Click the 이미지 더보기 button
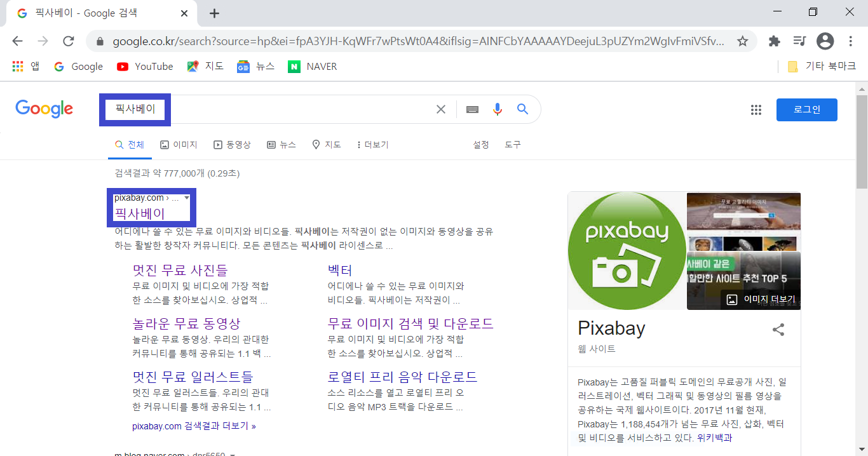This screenshot has height=456, width=868. 761,299
